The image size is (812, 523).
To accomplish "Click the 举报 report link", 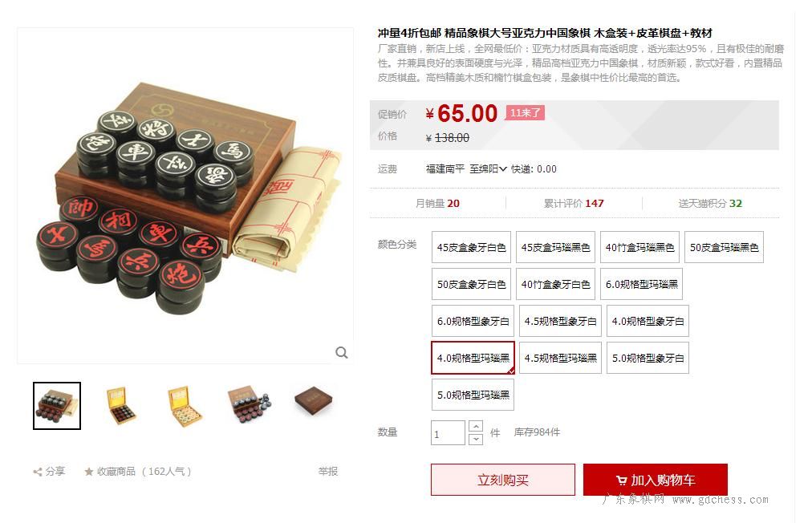I will (328, 471).
